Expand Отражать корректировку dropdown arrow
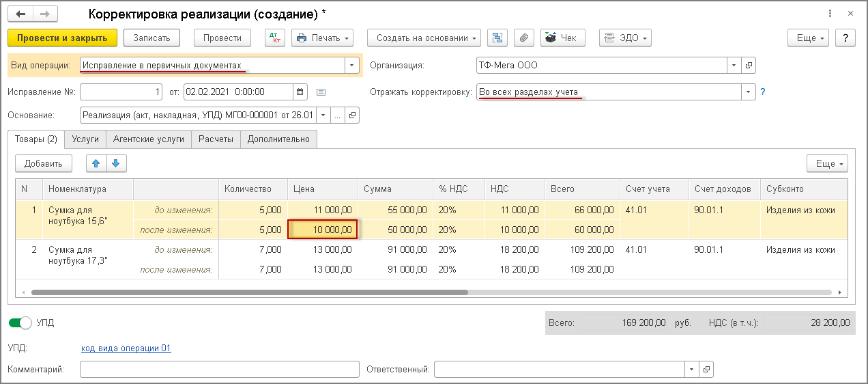The image size is (868, 384). [749, 92]
